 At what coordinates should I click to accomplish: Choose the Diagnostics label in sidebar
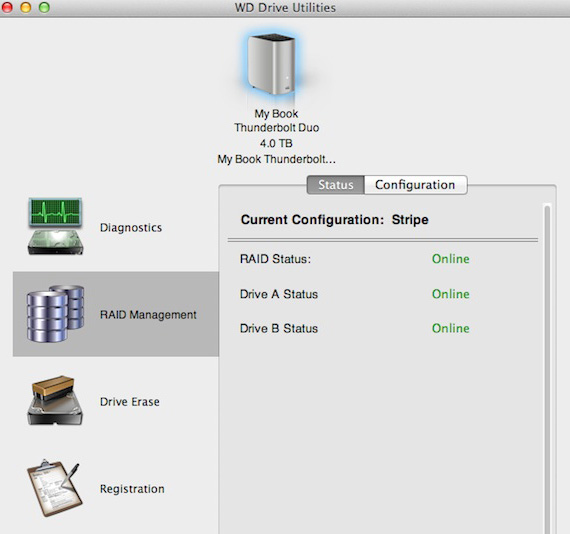[x=131, y=228]
